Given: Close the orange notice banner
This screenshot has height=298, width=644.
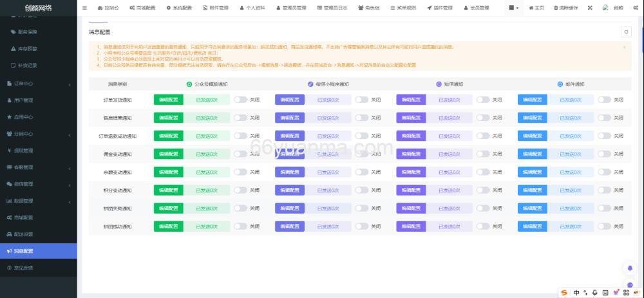Looking at the screenshot, I should pos(624,48).
